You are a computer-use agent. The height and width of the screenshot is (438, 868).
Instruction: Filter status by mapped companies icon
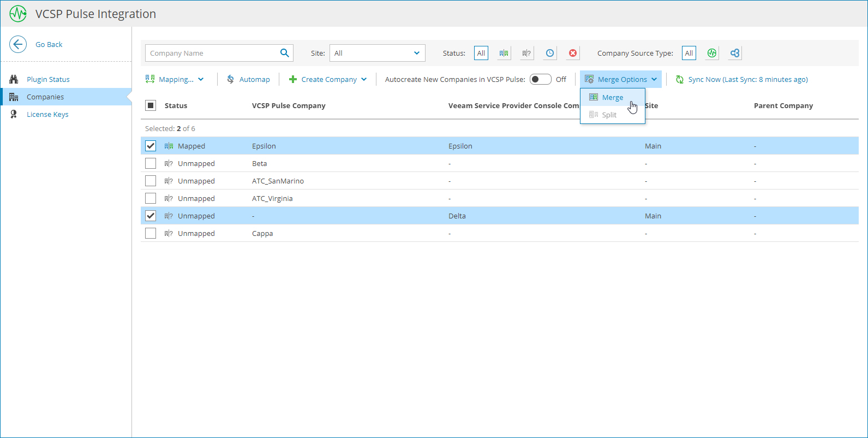(x=504, y=53)
